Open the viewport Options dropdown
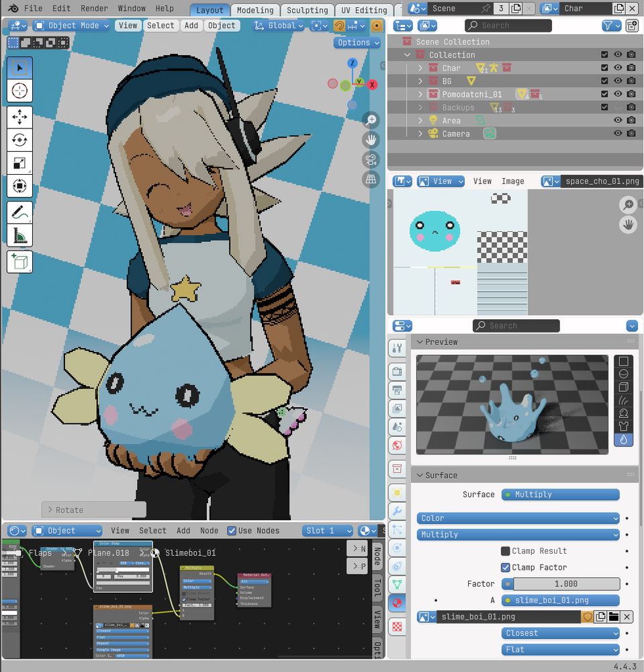Viewport: 644px width, 672px height. pyautogui.click(x=357, y=42)
